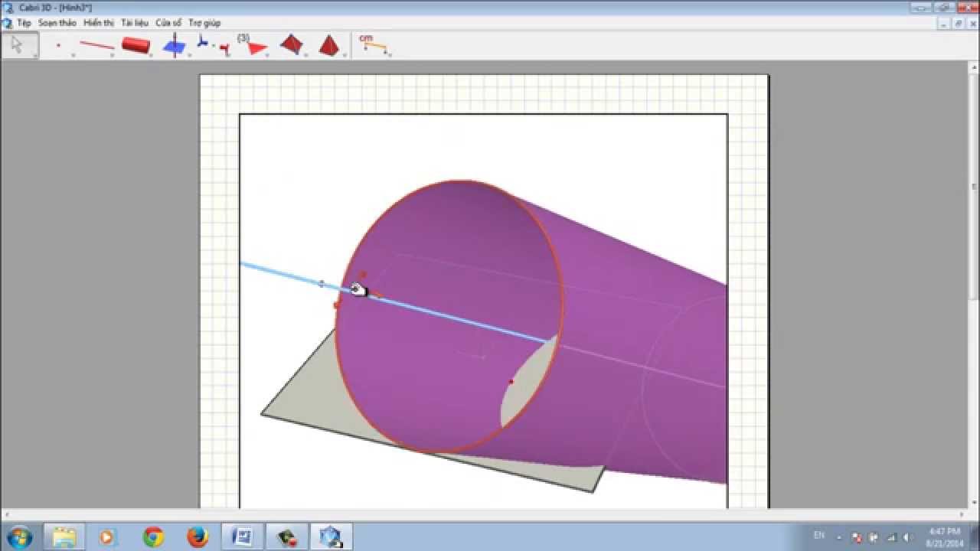Open the Trợ giúp menu
Viewport: 980px width, 551px height.
point(204,23)
